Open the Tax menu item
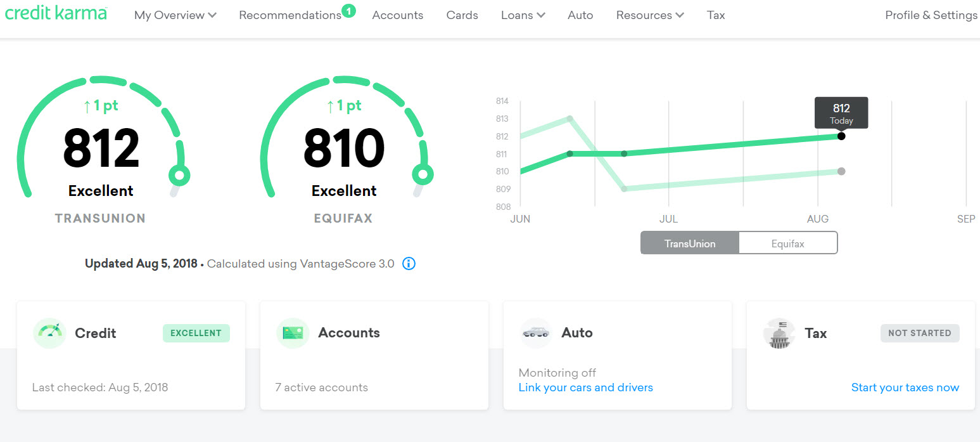Viewport: 980px width, 442px height. pos(716,15)
